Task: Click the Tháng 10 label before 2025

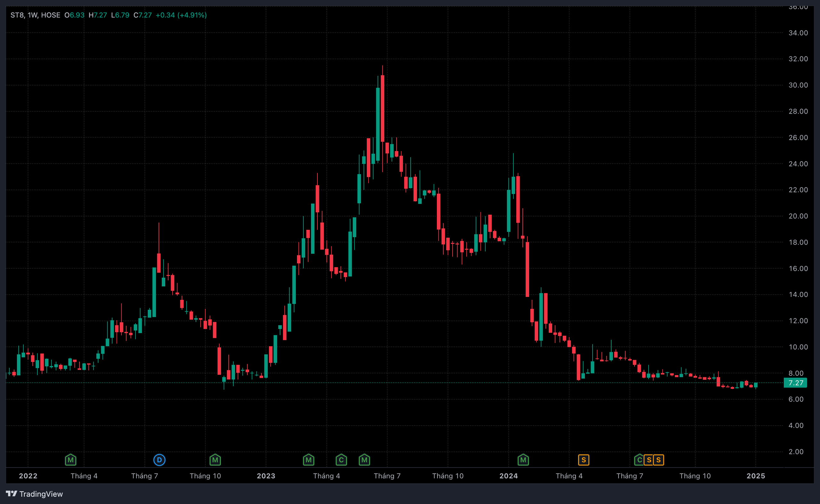Action: coord(695,476)
